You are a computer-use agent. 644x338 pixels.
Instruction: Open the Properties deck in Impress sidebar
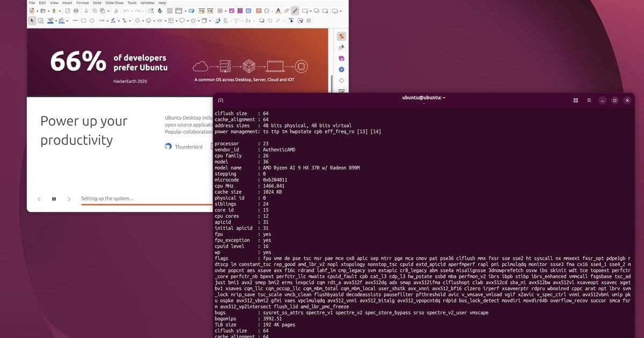[x=341, y=36]
